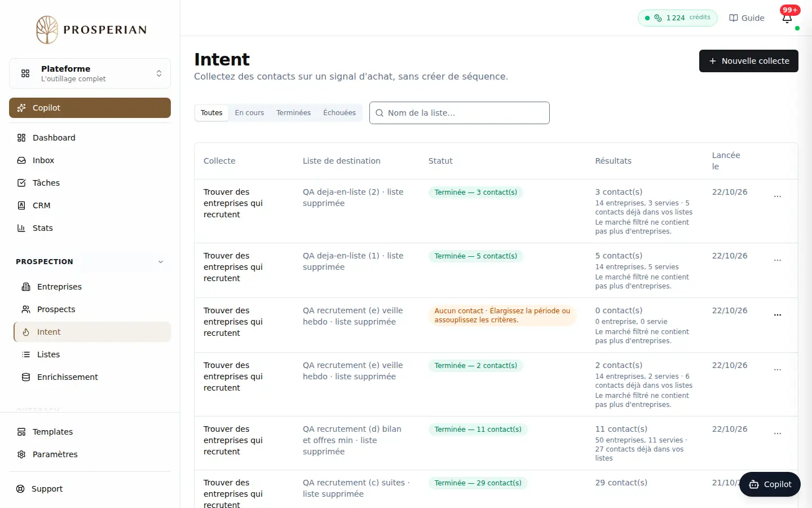Click the Tâches checkbox icon

coord(21,183)
